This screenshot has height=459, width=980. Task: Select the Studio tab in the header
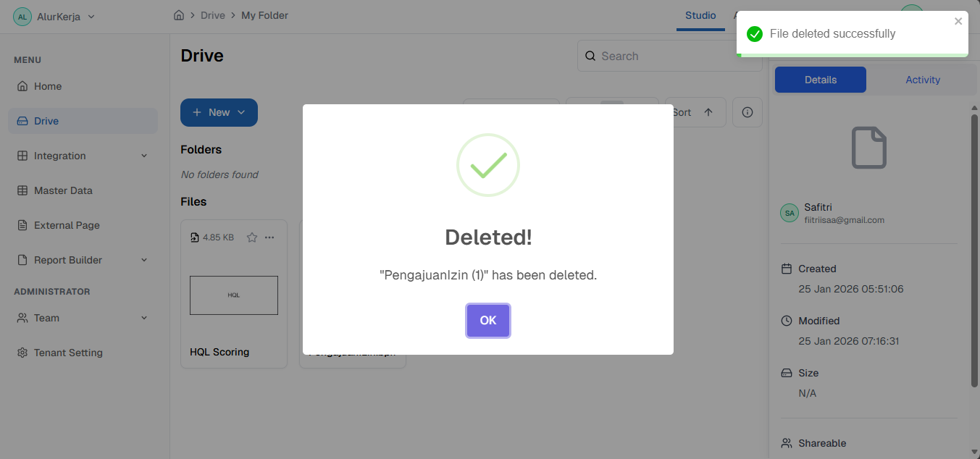[700, 15]
